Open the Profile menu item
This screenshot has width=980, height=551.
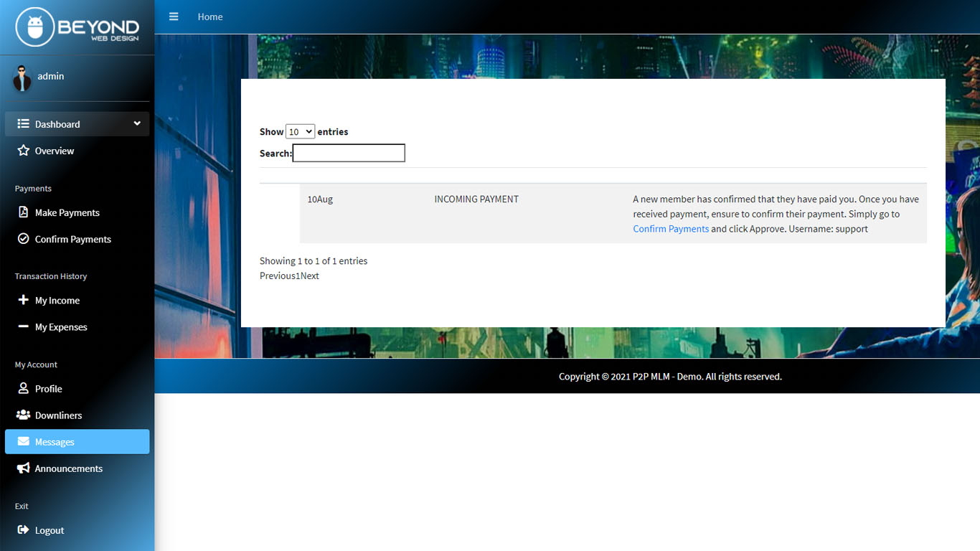coord(49,389)
